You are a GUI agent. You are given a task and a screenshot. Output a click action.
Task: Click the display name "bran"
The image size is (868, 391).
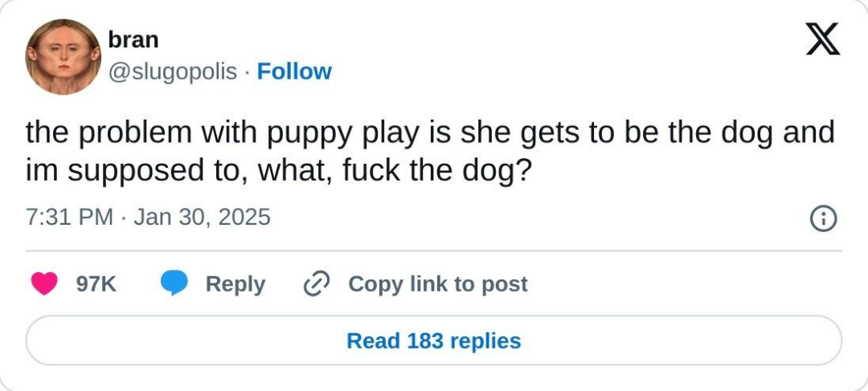(x=133, y=39)
